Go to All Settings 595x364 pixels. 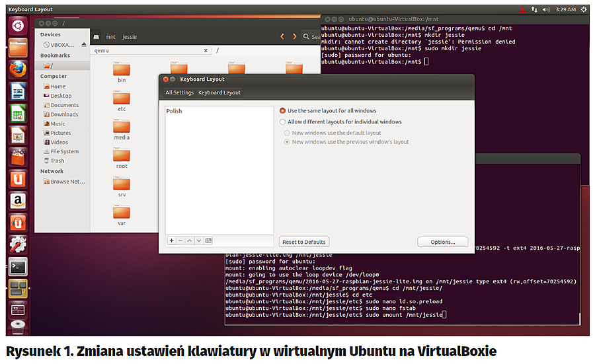click(x=179, y=92)
